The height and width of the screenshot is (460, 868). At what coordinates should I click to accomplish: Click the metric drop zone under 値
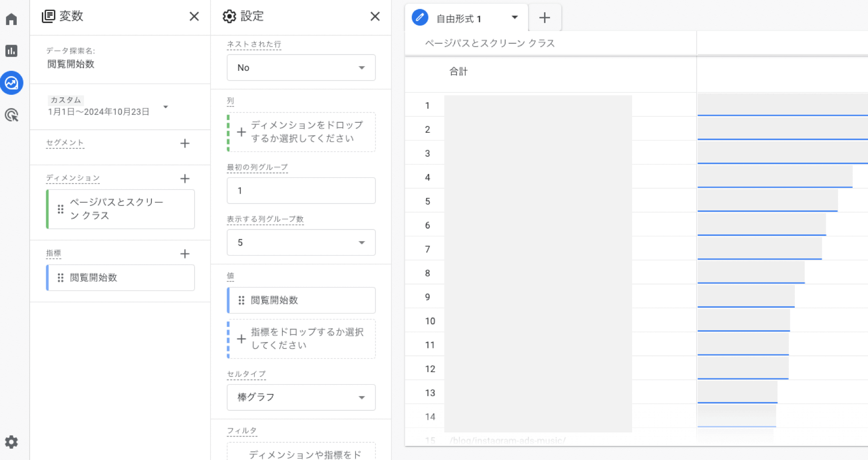click(302, 339)
